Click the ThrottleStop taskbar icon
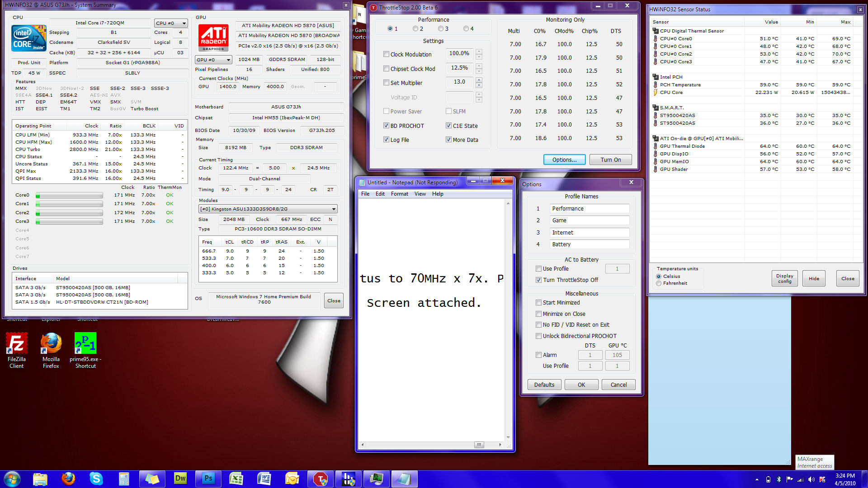 pyautogui.click(x=320, y=479)
